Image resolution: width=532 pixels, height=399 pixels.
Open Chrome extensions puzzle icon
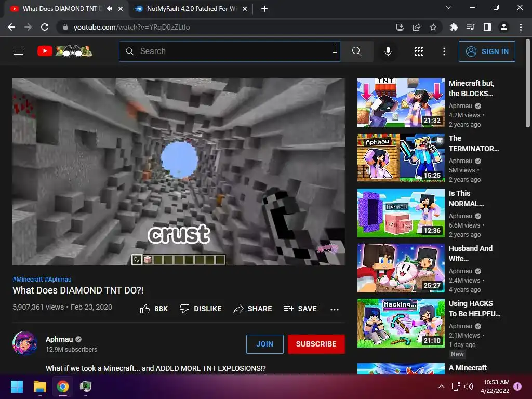click(454, 27)
